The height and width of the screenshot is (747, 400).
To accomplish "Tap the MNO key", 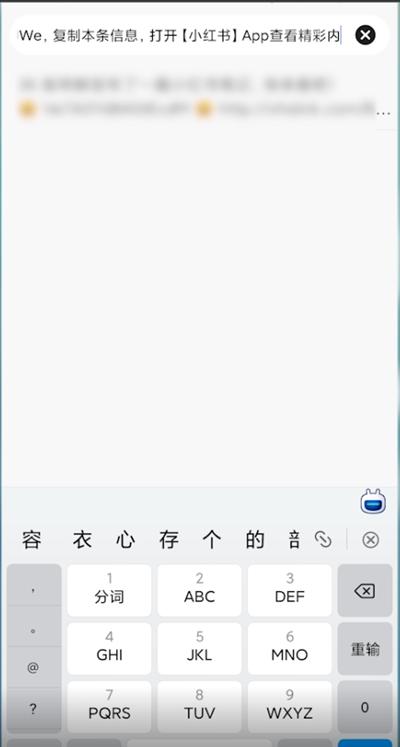I will tap(290, 648).
